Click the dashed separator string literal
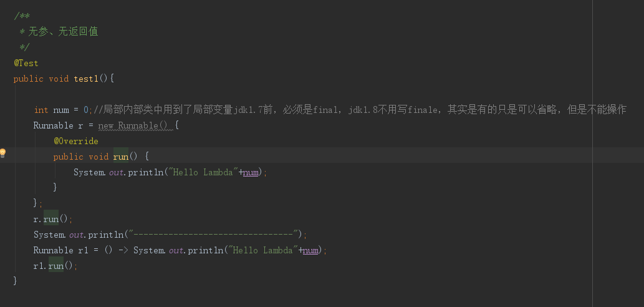This screenshot has height=307, width=644. tap(213, 235)
